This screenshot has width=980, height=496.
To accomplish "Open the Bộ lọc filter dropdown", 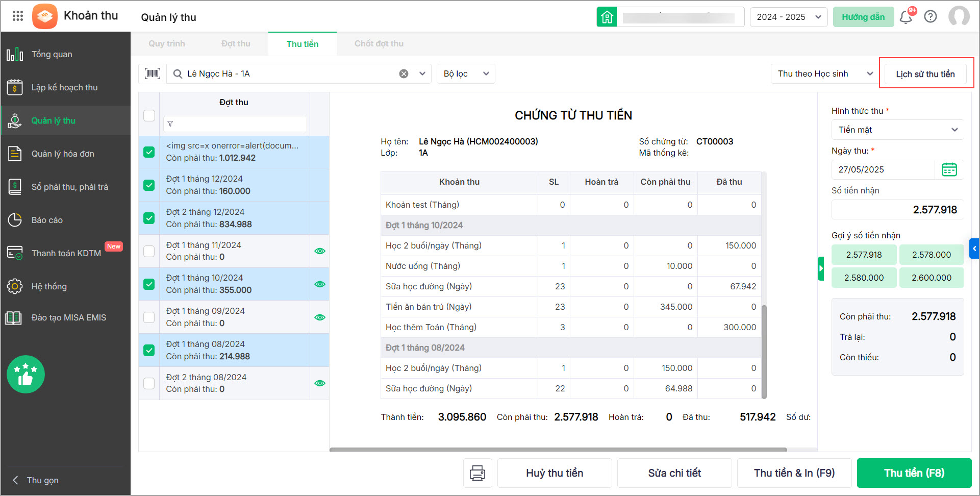I will (x=466, y=73).
